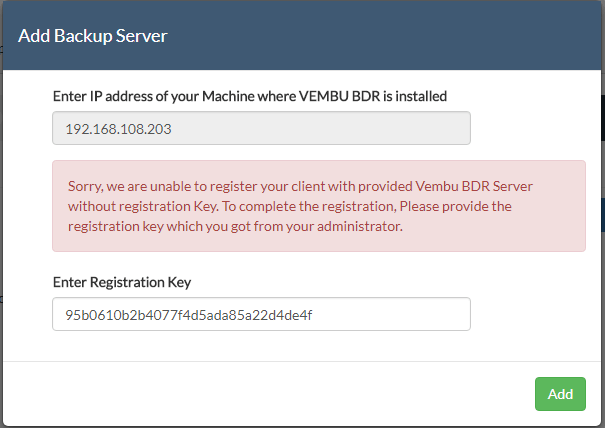
Task: Click the Vembu BDR Server text in alert
Action: 474,186
